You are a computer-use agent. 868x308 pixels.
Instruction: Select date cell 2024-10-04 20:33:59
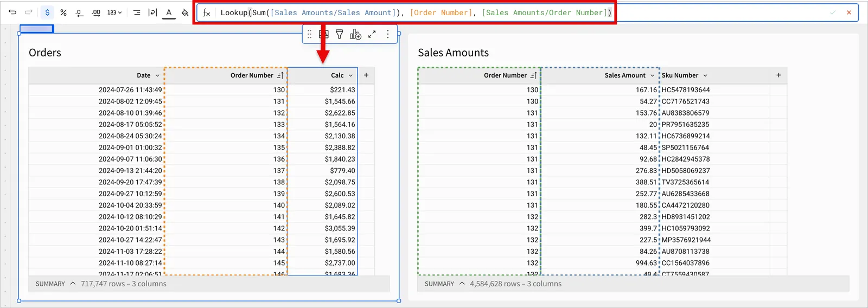(97, 206)
